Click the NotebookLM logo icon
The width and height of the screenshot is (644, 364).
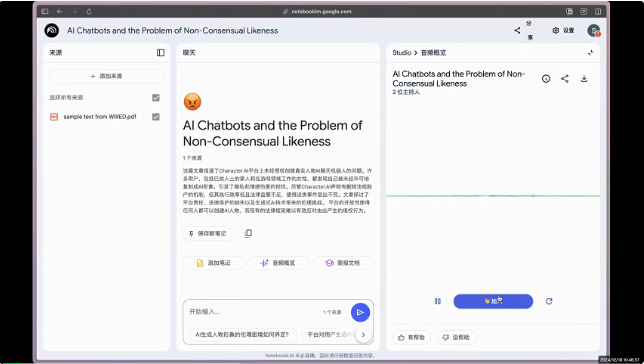(52, 30)
